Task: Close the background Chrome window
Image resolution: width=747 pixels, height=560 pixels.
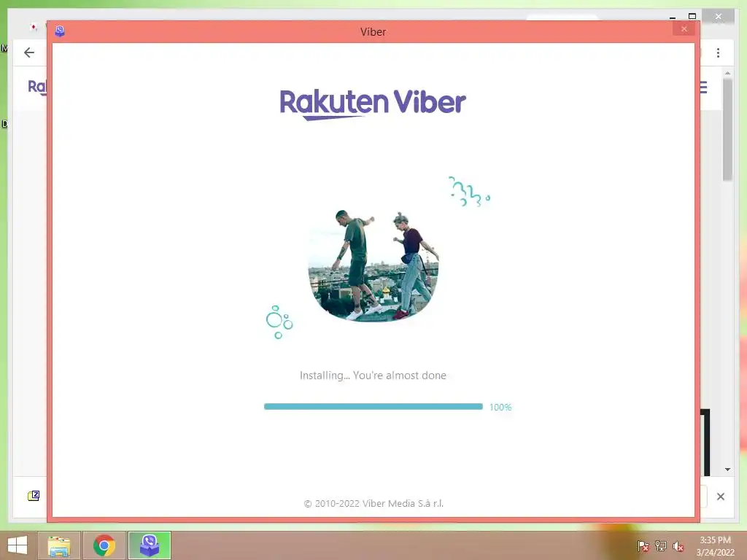Action: 719,17
